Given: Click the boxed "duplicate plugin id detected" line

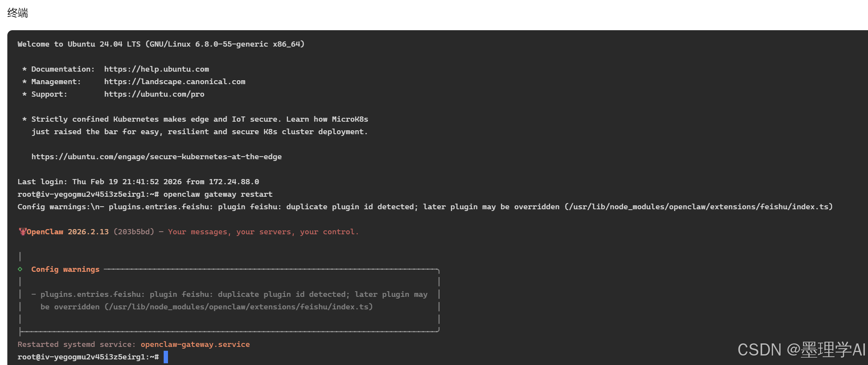Looking at the screenshot, I should click(x=229, y=294).
